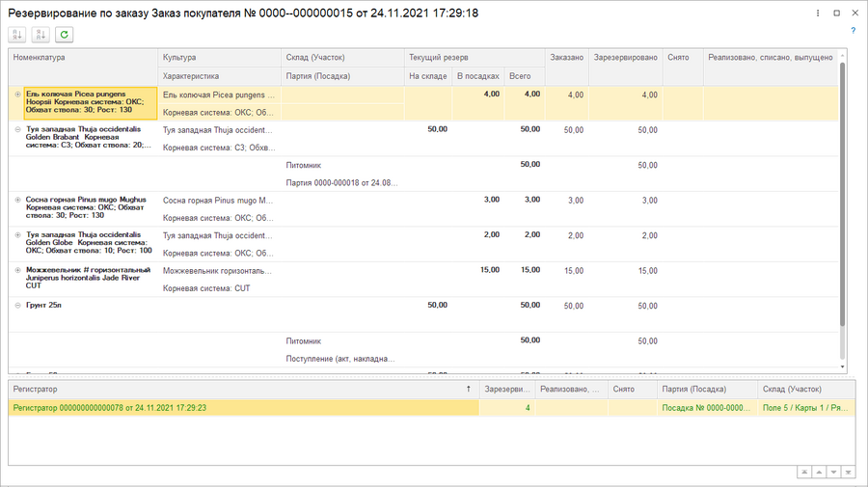868x487 pixels.
Task: Expand the Туя западная Golden Globe row
Action: [x=17, y=234]
